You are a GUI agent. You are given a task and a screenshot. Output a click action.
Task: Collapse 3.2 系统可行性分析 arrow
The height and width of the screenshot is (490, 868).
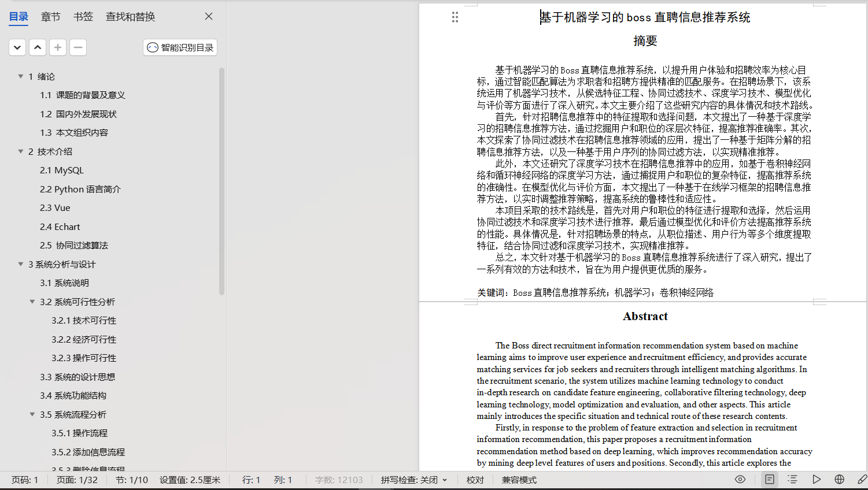pos(32,302)
